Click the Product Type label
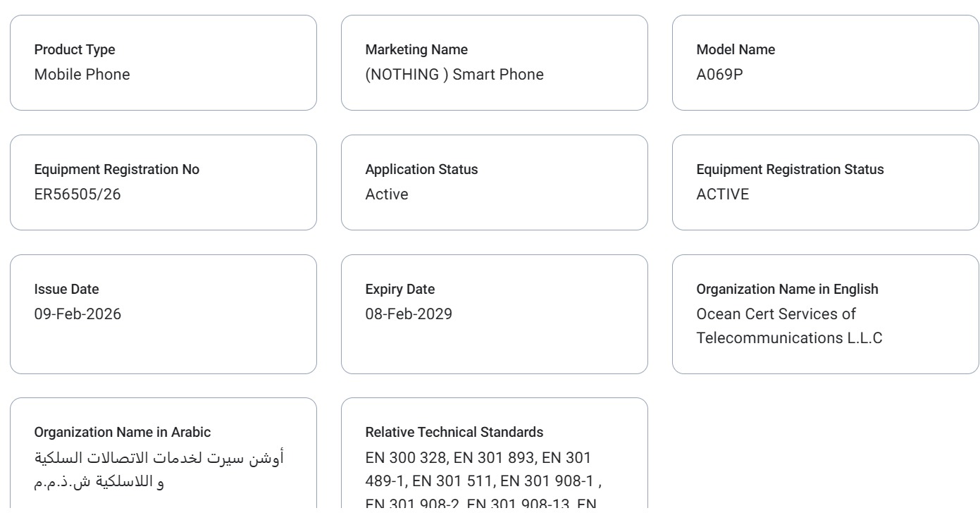The height and width of the screenshot is (520, 980). pyautogui.click(x=75, y=50)
